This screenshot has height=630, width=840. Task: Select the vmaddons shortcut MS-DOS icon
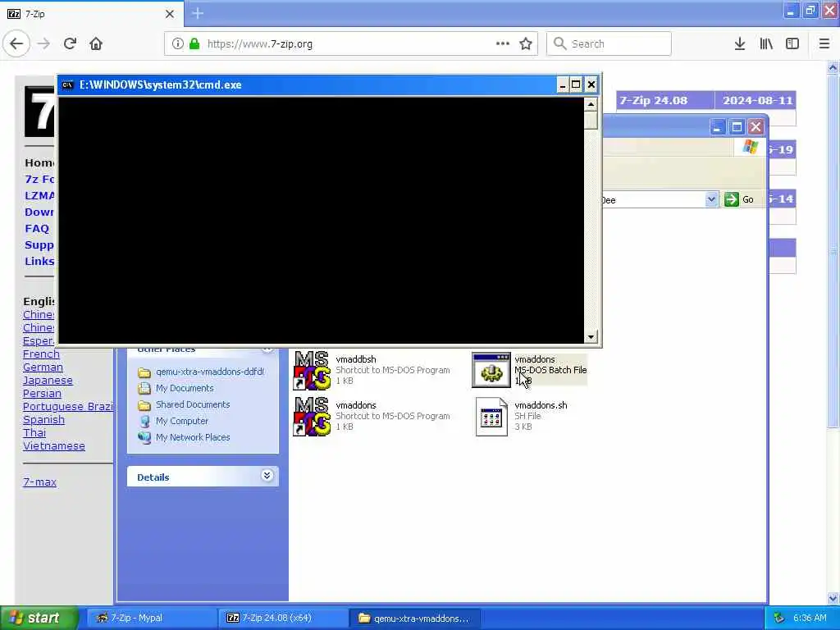coord(312,416)
